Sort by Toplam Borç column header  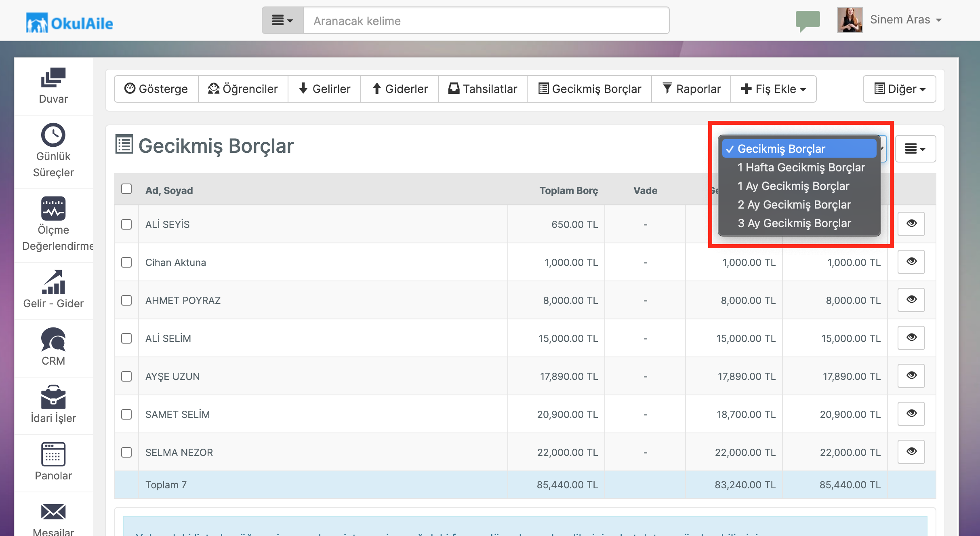pyautogui.click(x=569, y=190)
